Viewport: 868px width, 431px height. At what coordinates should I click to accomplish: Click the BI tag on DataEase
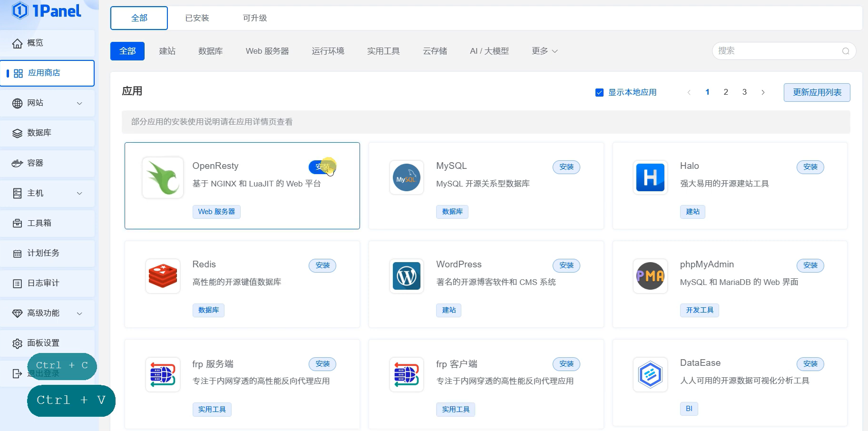(x=689, y=409)
